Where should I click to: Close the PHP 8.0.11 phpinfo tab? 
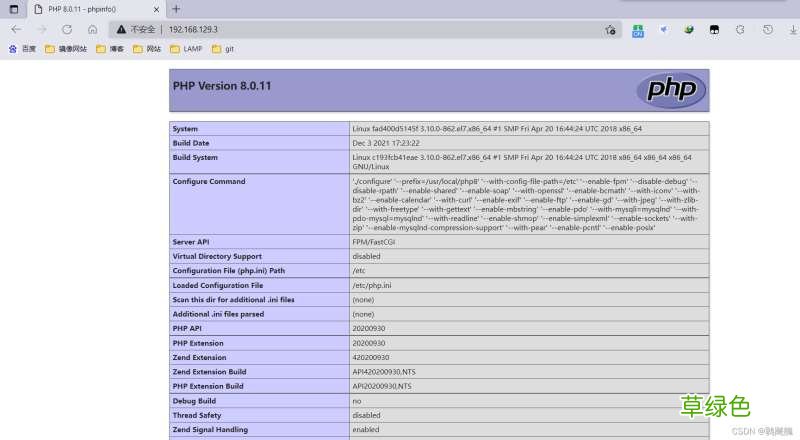(x=157, y=9)
